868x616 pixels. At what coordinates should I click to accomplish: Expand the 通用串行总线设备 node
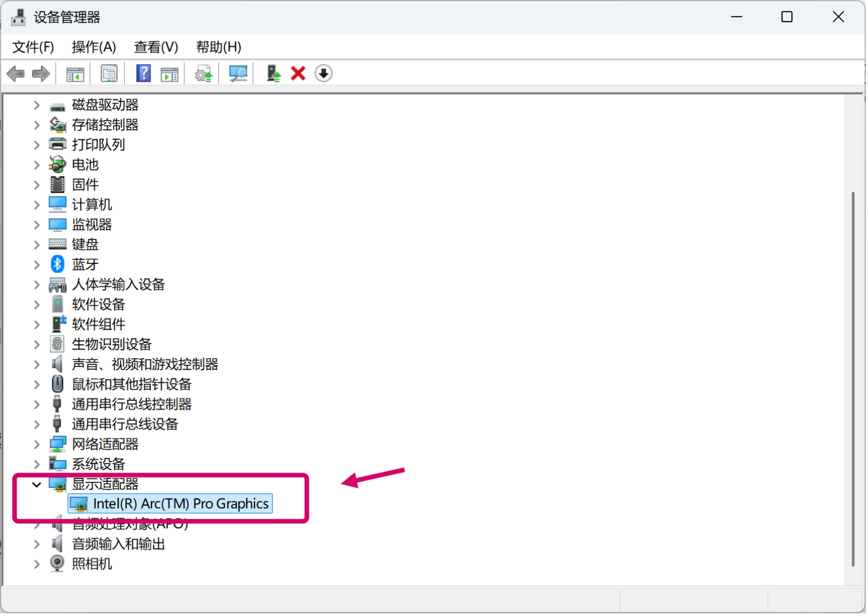(x=37, y=425)
